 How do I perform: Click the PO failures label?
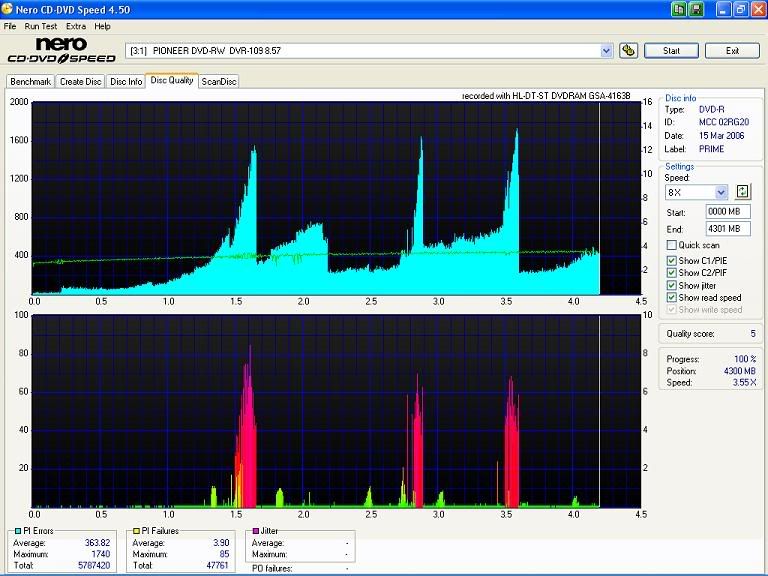tap(272, 569)
